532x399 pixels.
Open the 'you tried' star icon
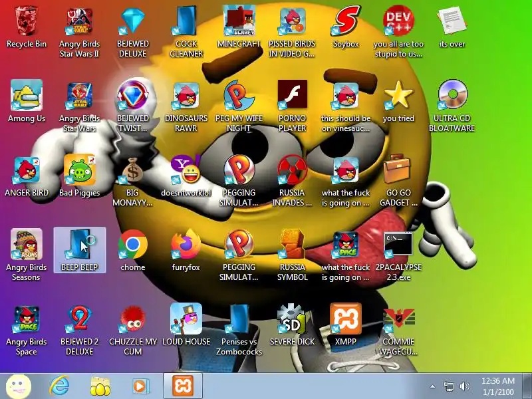[x=398, y=102]
